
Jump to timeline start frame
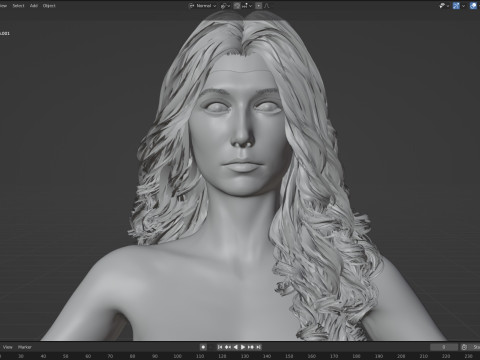[x=220, y=347]
